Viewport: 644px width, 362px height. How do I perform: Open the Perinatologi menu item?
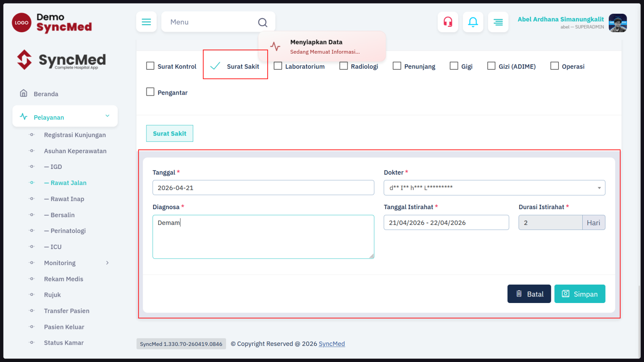point(65,231)
